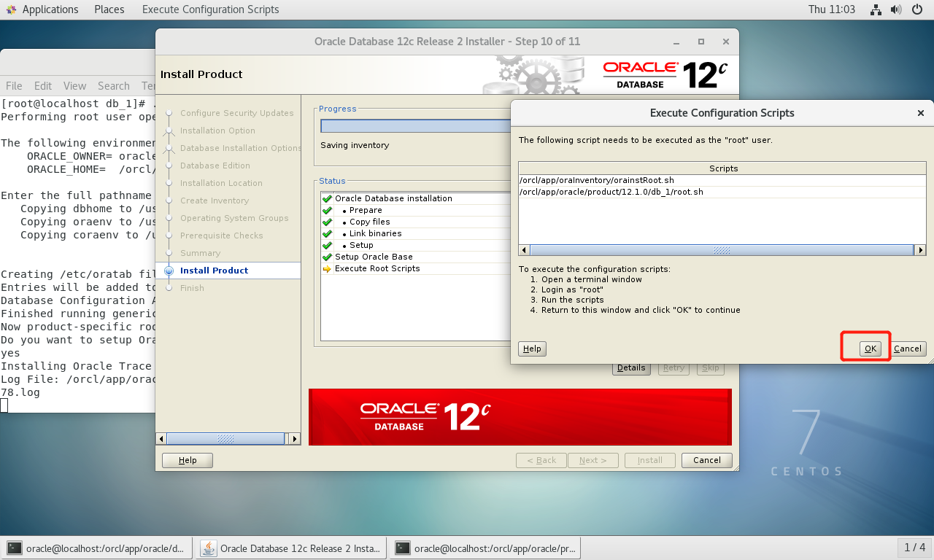The height and width of the screenshot is (560, 934).
Task: Click the Next button in installer
Action: tap(593, 460)
